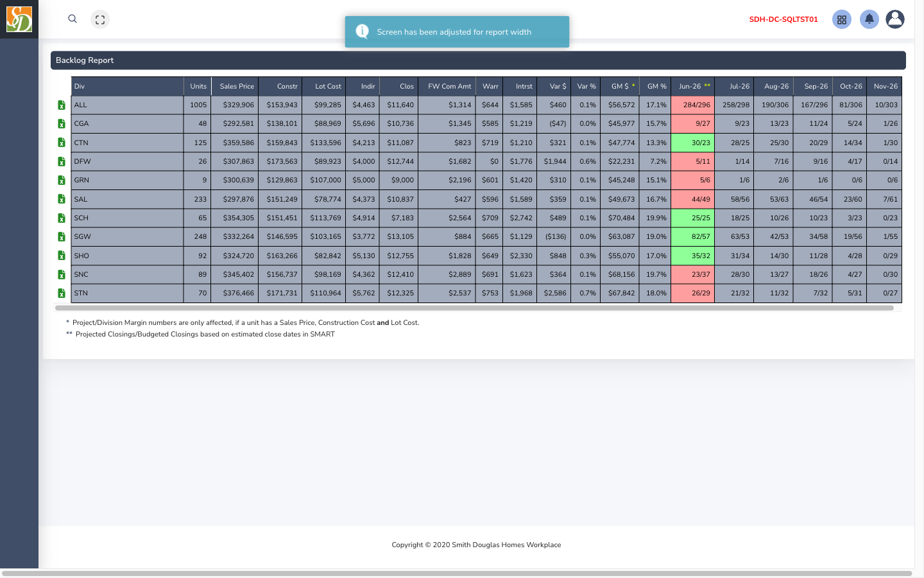Dismiss the 'Screen has been adjusted' notification
This screenshot has width=924, height=578.
tap(457, 31)
